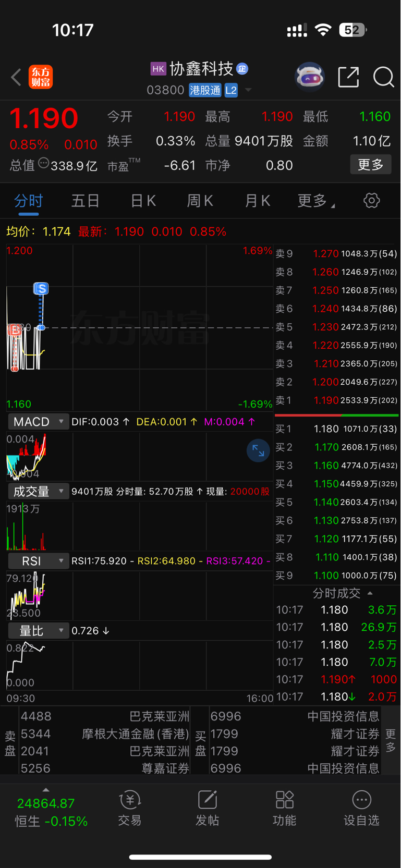Image resolution: width=401 pixels, height=868 pixels.
Task: Collapse the 分时成交 list arrow
Action: [370, 593]
